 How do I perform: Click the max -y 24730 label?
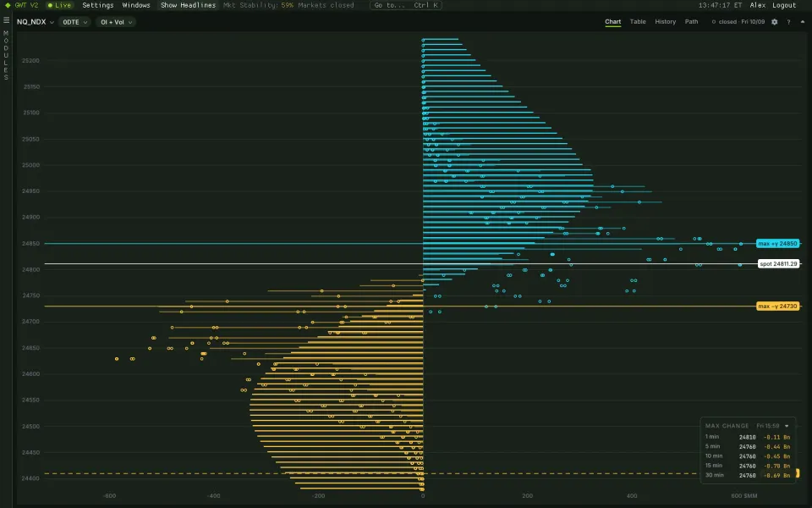point(777,306)
